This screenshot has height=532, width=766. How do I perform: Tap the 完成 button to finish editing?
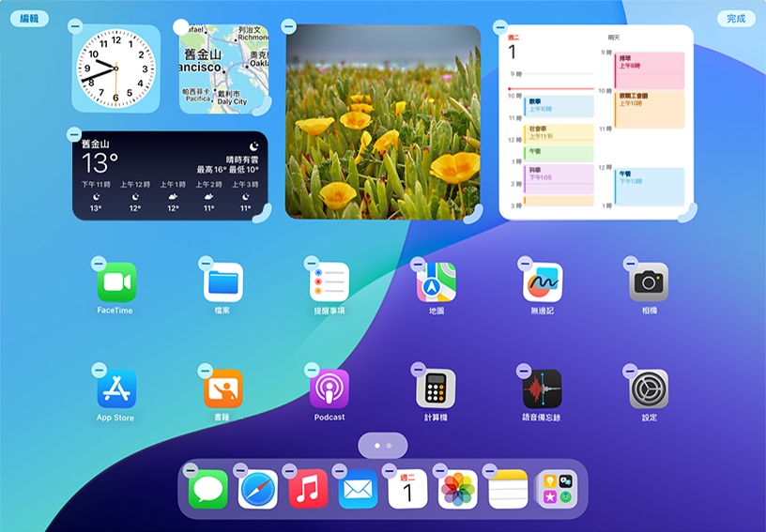click(x=736, y=19)
